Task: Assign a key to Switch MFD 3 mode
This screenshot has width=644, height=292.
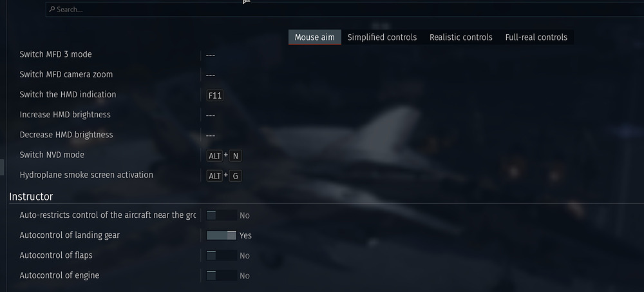Action: pyautogui.click(x=211, y=55)
